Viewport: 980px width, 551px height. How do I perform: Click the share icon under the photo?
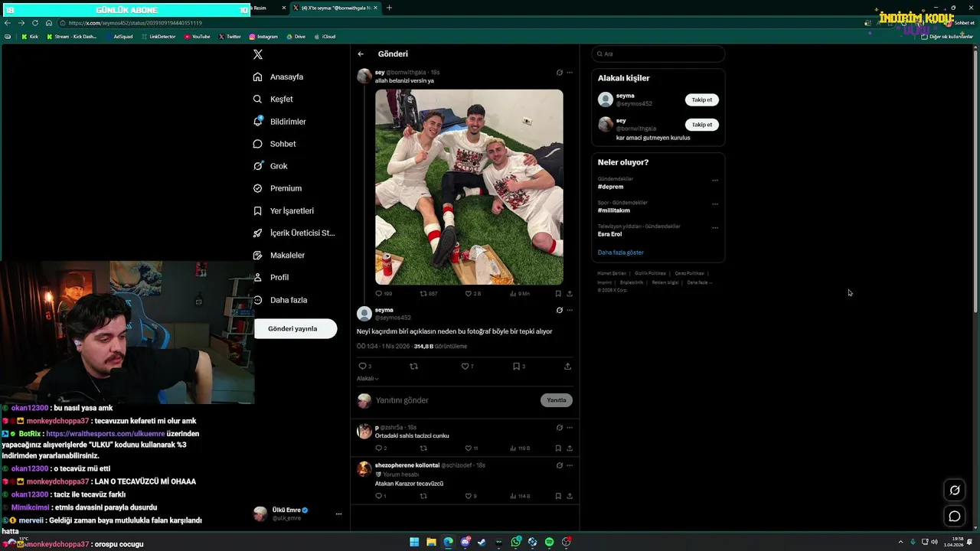click(569, 293)
